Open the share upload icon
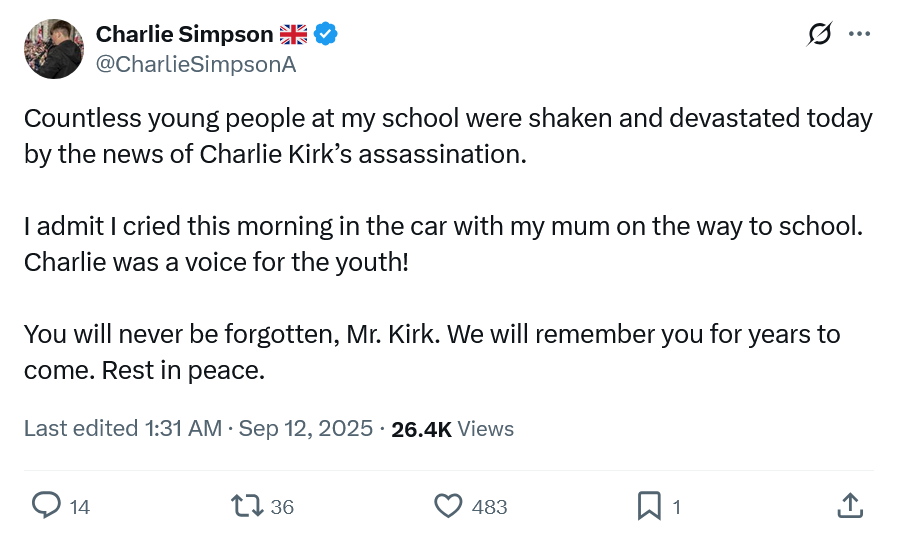This screenshot has width=897, height=541. (x=850, y=506)
